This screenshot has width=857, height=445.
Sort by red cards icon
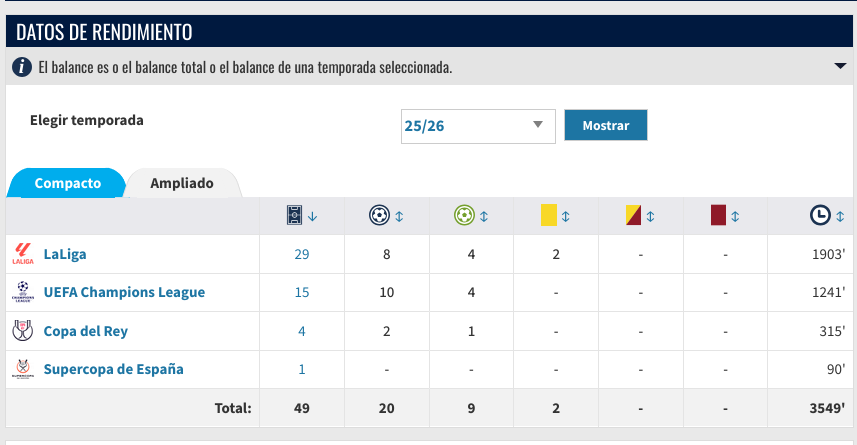(x=718, y=215)
